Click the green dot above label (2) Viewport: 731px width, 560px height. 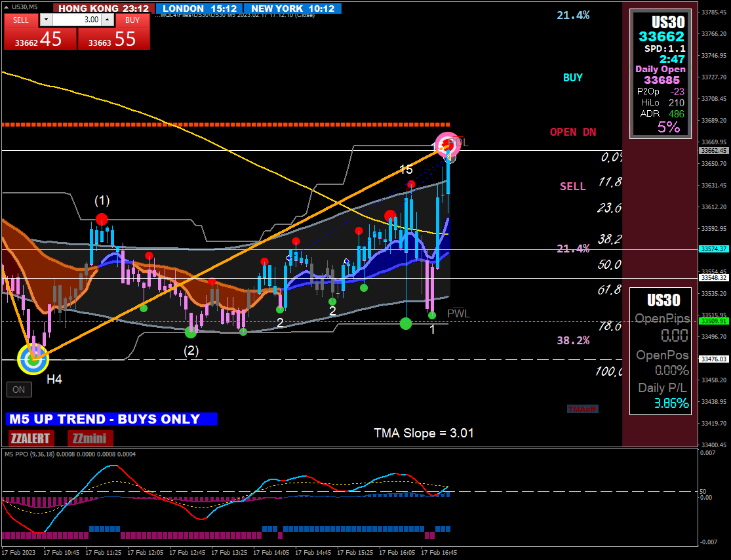pos(191,332)
